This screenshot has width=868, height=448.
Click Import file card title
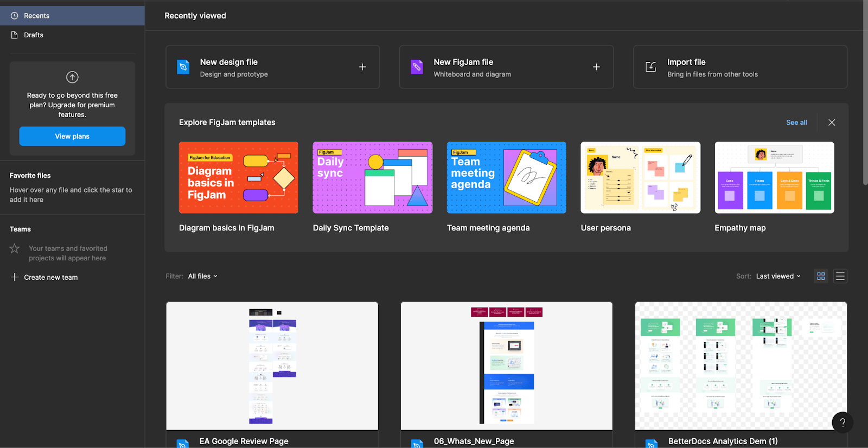[x=686, y=62]
